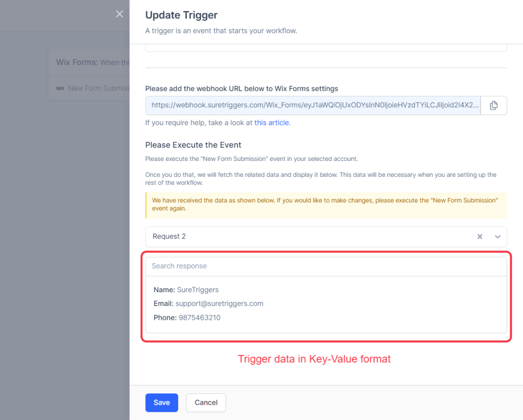Screen dimensions: 523x420
Task: Click the yellow data received notice
Action: point(326,204)
